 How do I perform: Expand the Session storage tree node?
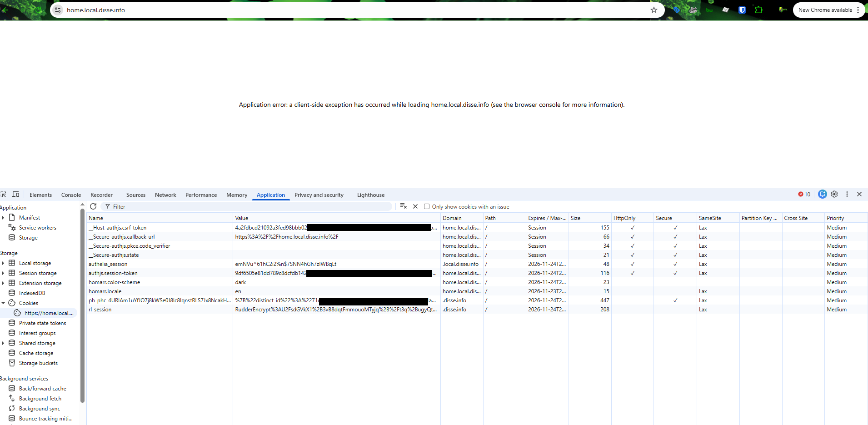(3, 273)
